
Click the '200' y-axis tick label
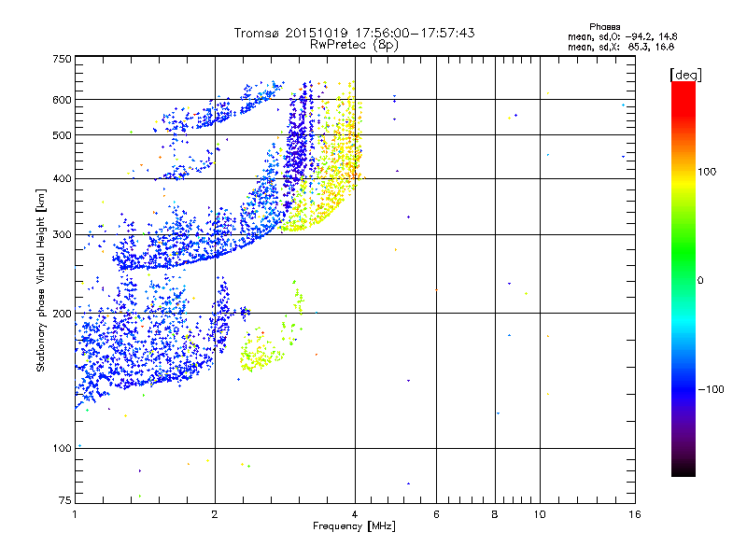pos(62,314)
